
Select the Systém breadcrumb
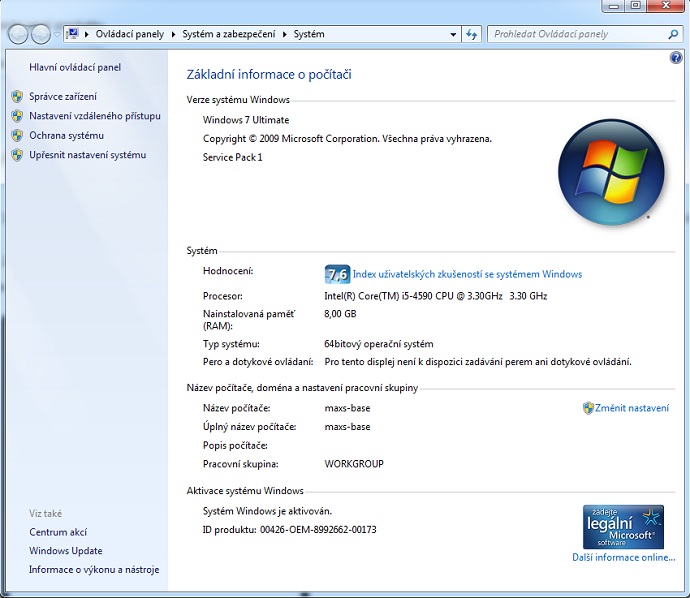309,34
